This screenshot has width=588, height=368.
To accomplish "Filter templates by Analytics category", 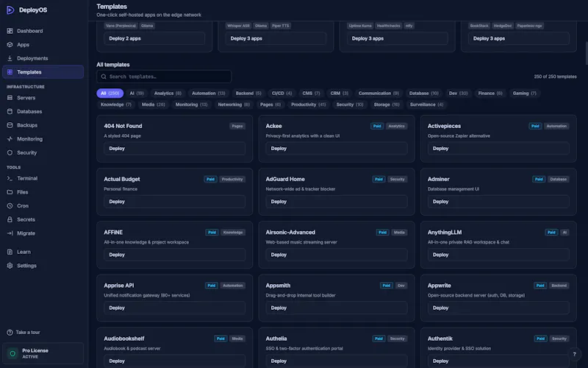I will click(168, 93).
